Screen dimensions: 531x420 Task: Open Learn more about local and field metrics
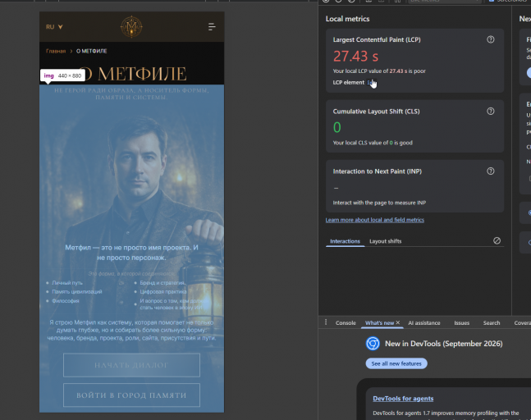tap(374, 220)
